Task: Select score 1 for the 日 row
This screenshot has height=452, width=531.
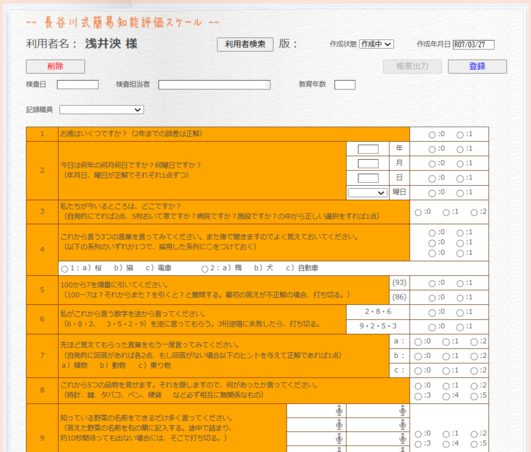Action: 460,178
